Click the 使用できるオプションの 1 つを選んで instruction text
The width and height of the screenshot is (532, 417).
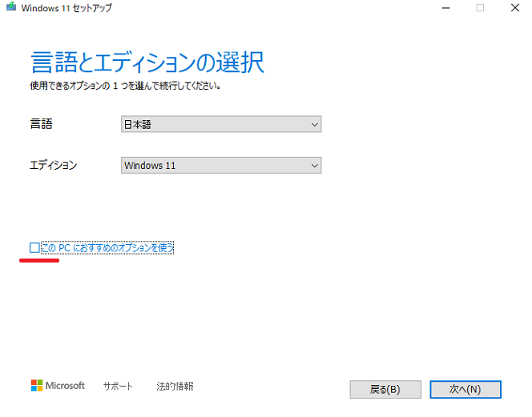(125, 86)
